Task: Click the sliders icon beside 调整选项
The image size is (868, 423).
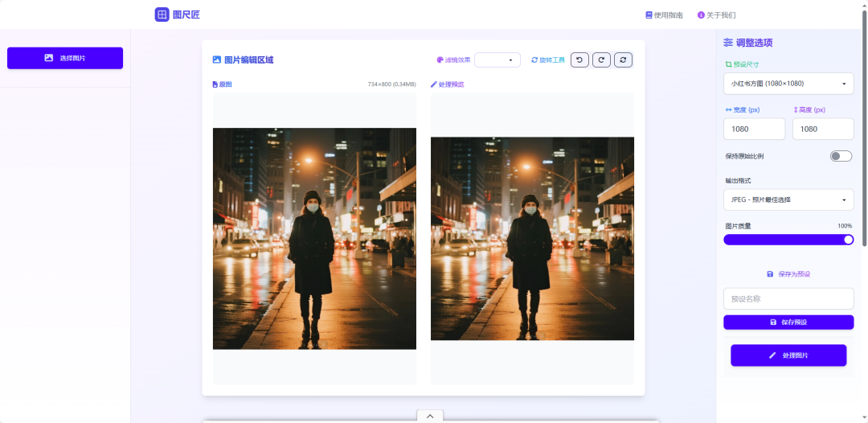Action: [728, 43]
